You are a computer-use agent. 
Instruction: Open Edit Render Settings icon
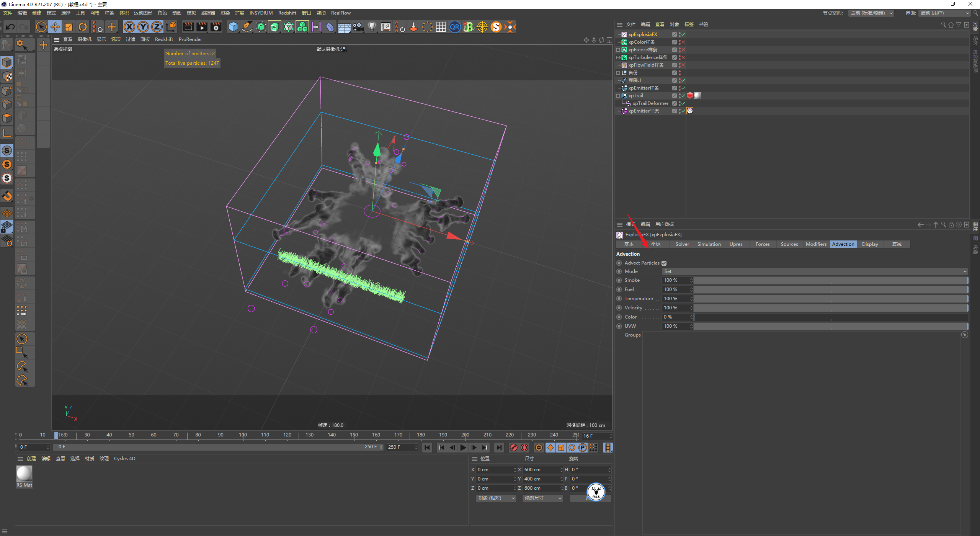[x=216, y=27]
